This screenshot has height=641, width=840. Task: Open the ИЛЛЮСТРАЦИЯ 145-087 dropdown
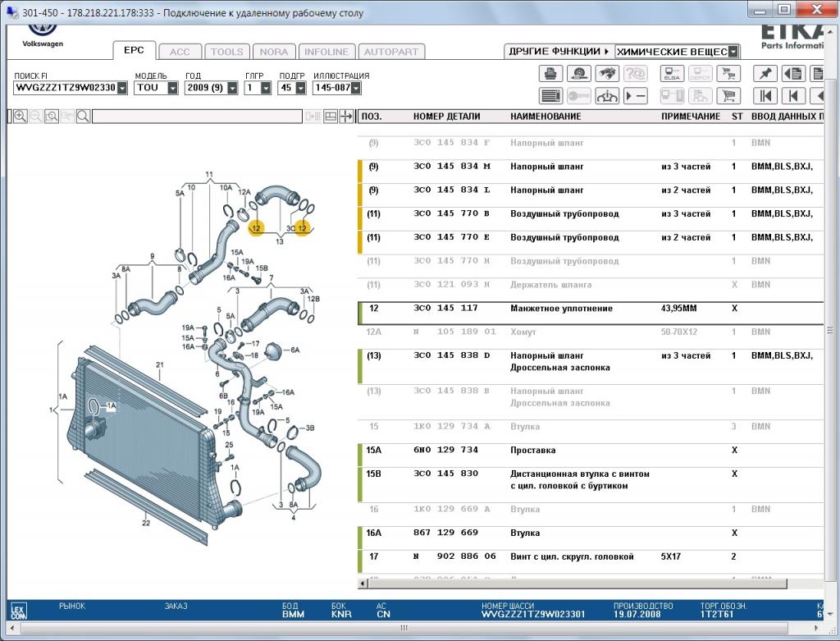pyautogui.click(x=356, y=88)
